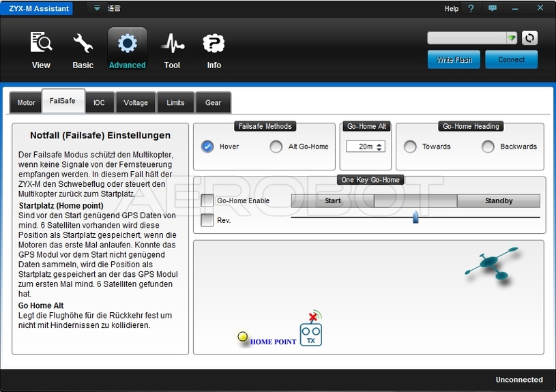Select the Alt Go-Home radio button
The image size is (556, 392).
(x=276, y=147)
